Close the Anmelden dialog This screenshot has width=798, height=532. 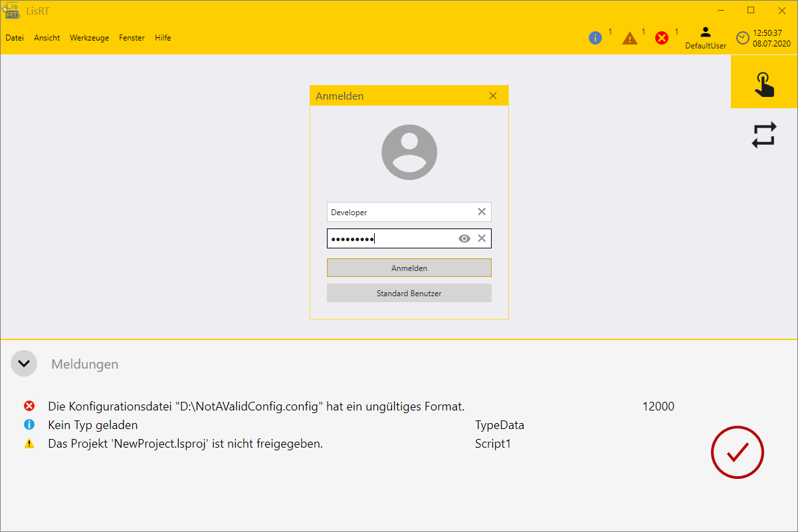(x=493, y=96)
